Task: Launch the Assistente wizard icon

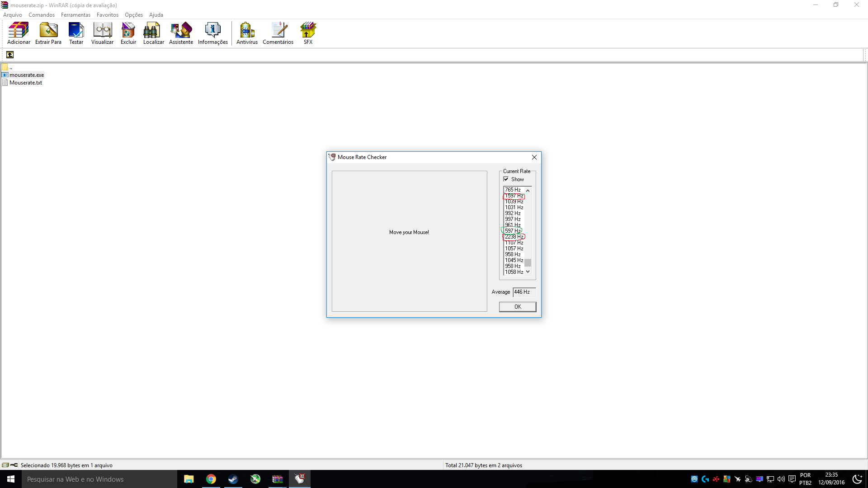Action: [x=181, y=33]
